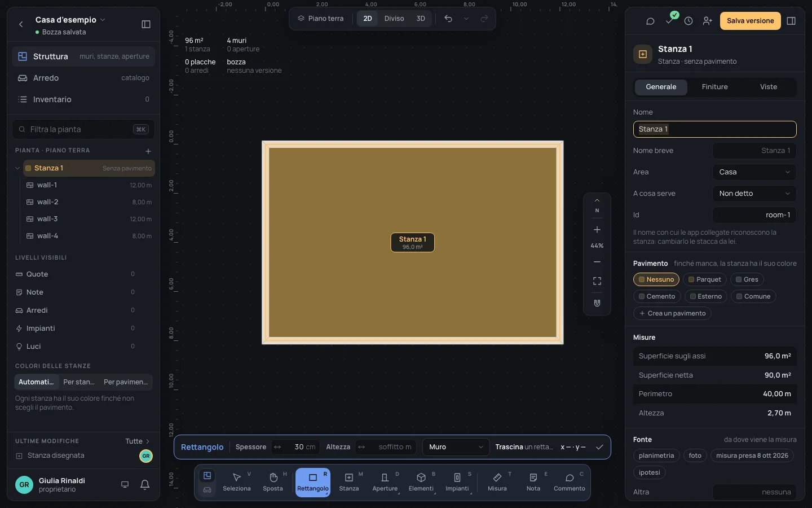Open the version history clock icon
Screen dimensions: 812x508
(689, 21)
